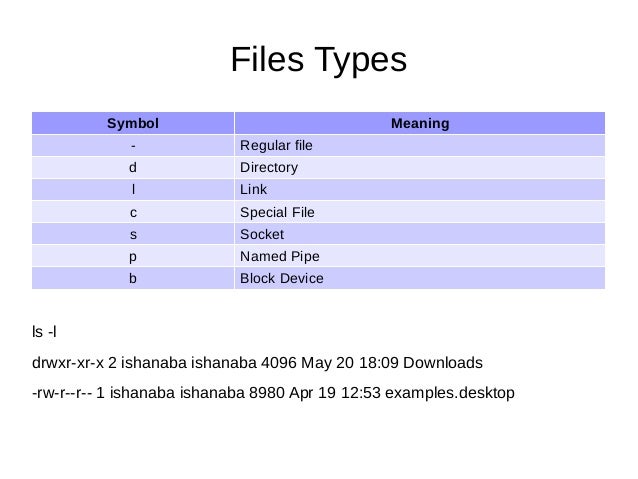This screenshot has height=479, width=638.
Task: Select the p symbol cell
Action: click(x=133, y=256)
